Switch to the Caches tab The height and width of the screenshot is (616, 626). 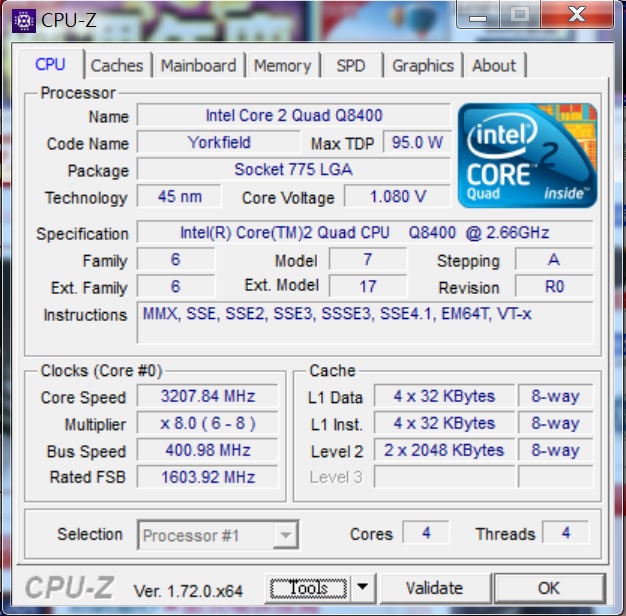[117, 65]
